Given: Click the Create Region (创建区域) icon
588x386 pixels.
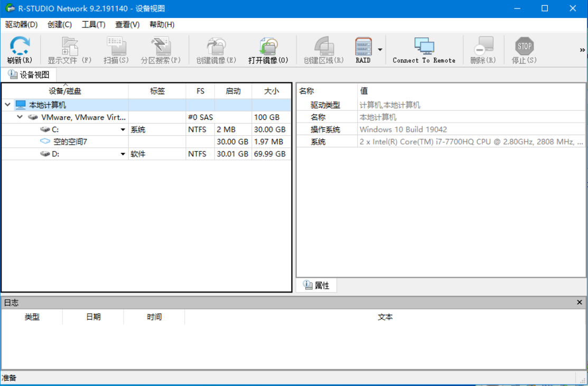Looking at the screenshot, I should click(324, 46).
